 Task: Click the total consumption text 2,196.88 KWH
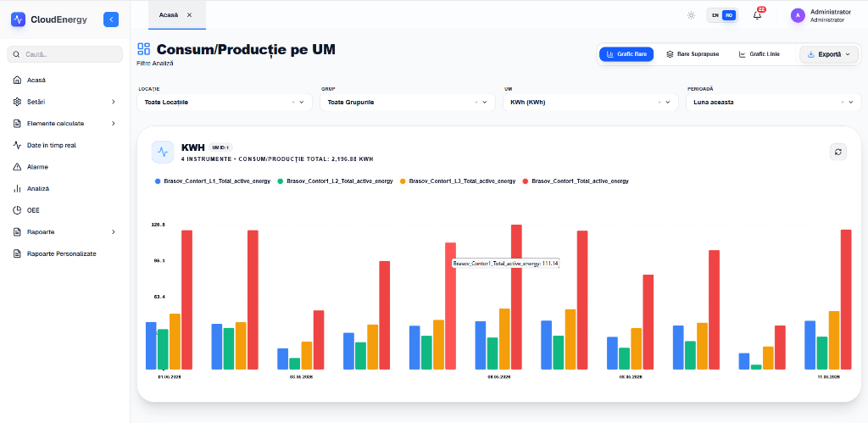pos(352,159)
